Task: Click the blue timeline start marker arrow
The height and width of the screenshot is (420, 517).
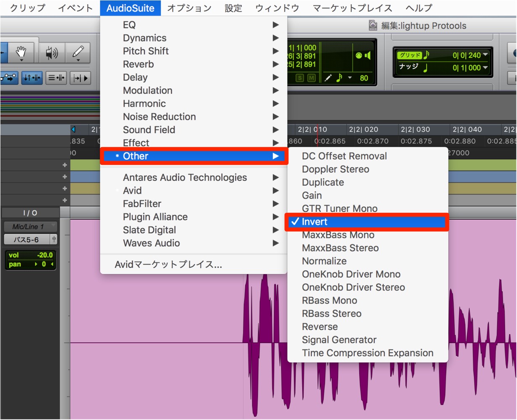Action: (73, 129)
